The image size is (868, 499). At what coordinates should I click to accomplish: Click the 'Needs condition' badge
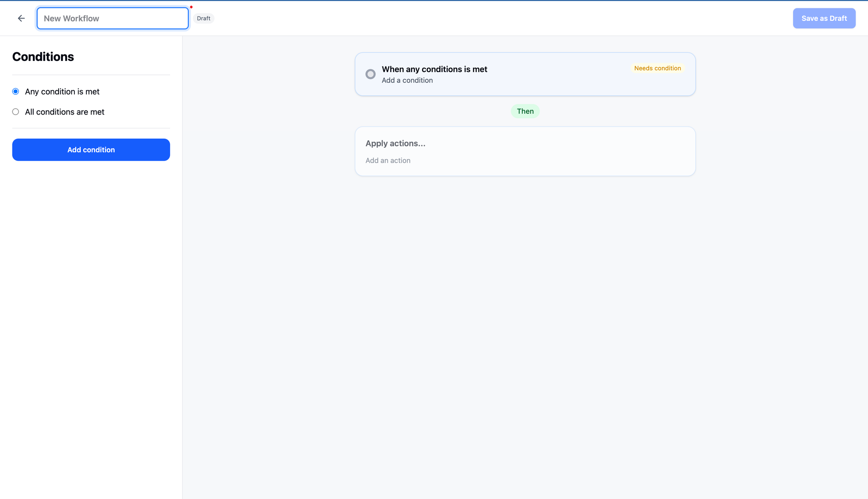657,68
